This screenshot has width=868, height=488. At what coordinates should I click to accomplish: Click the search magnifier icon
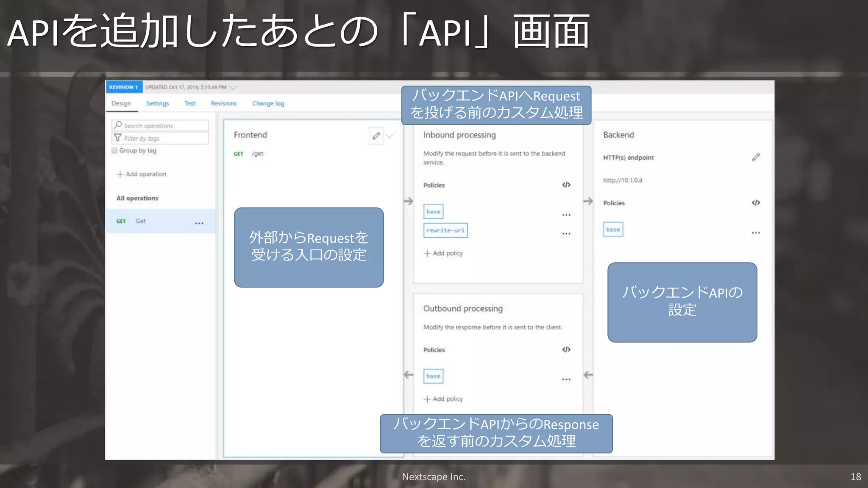[x=118, y=125]
